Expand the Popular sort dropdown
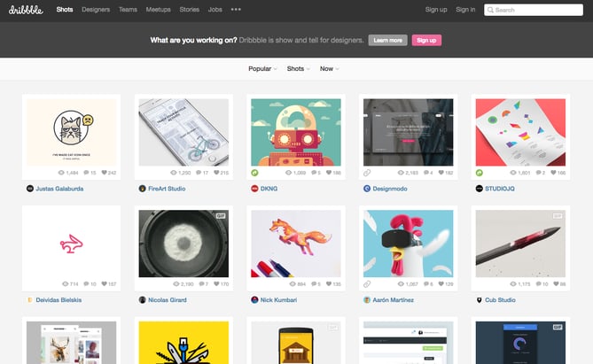Screen dimensions: 593x364 click(262, 68)
